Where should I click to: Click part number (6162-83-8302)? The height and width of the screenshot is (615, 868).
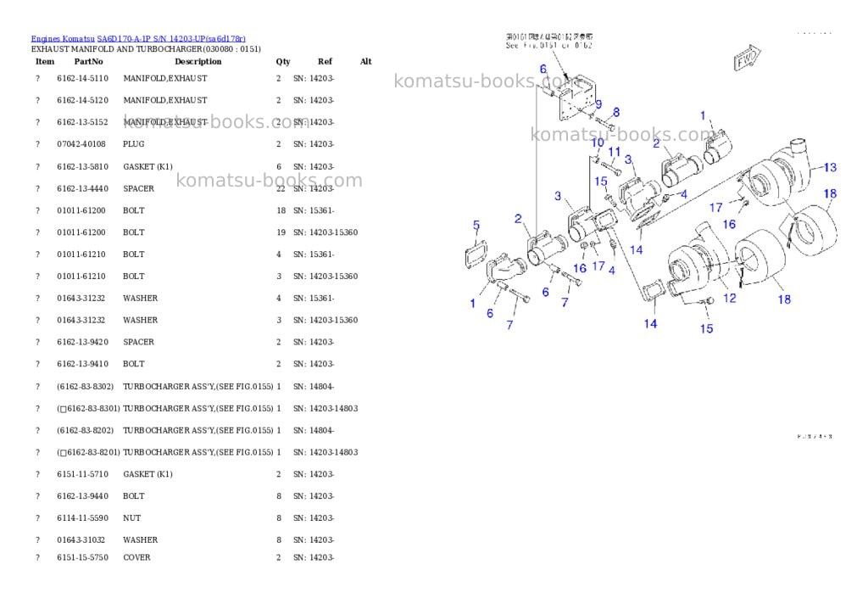click(x=86, y=387)
